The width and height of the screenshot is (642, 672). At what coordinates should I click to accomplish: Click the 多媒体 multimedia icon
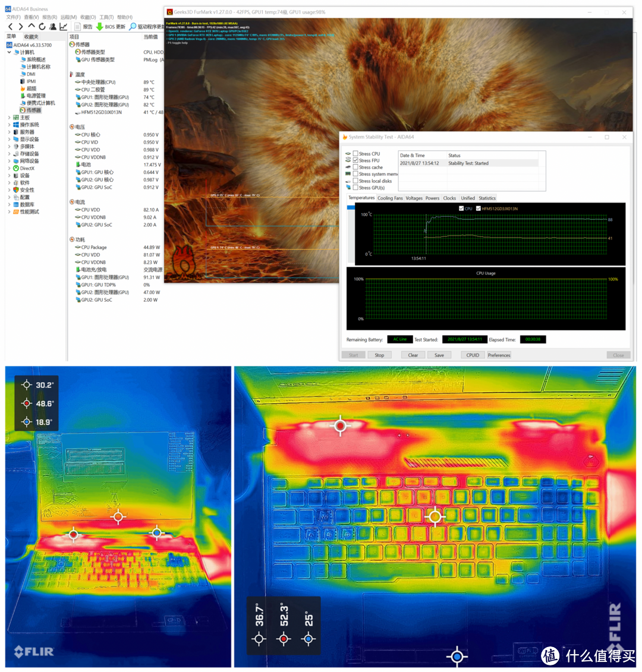16,147
